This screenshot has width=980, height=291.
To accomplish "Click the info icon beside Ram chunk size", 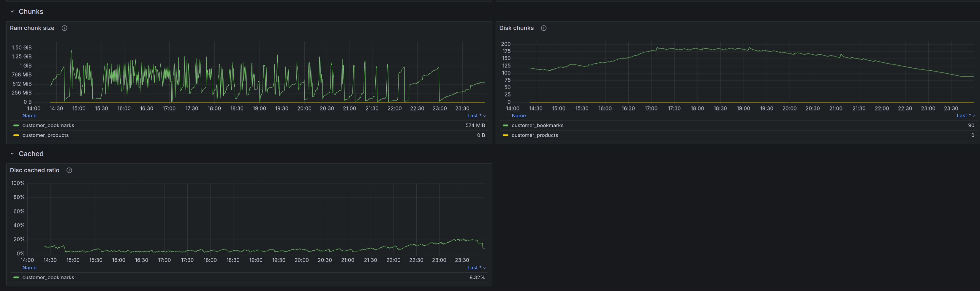I will point(65,28).
